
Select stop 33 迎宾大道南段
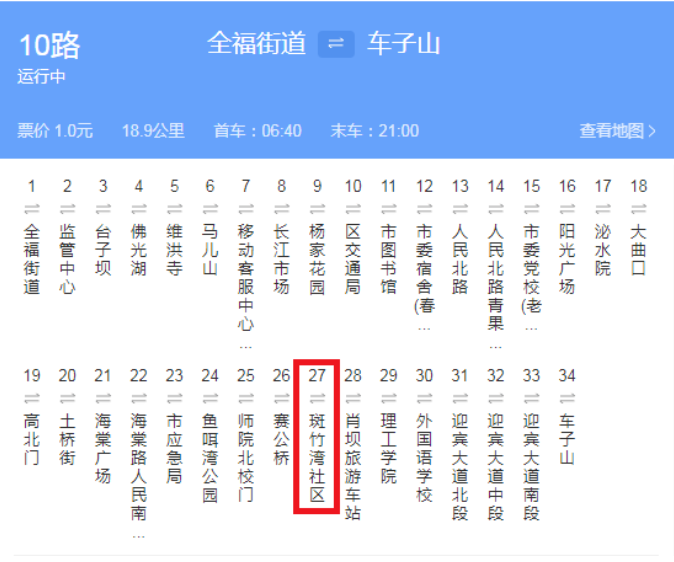pyautogui.click(x=531, y=467)
